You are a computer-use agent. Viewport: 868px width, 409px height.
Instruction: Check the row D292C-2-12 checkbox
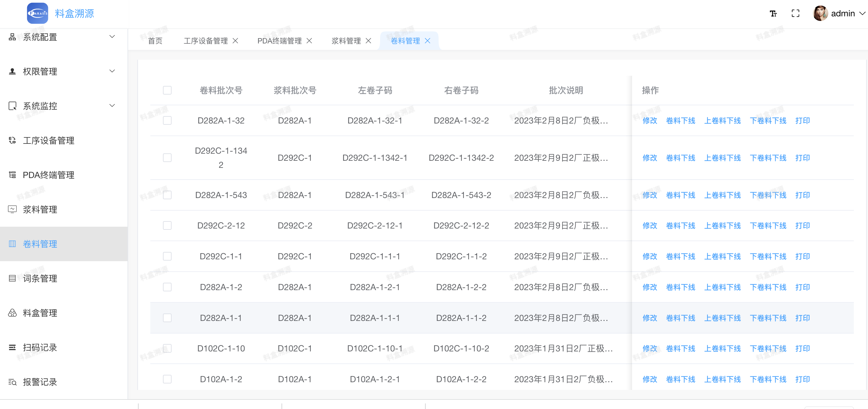pyautogui.click(x=167, y=225)
